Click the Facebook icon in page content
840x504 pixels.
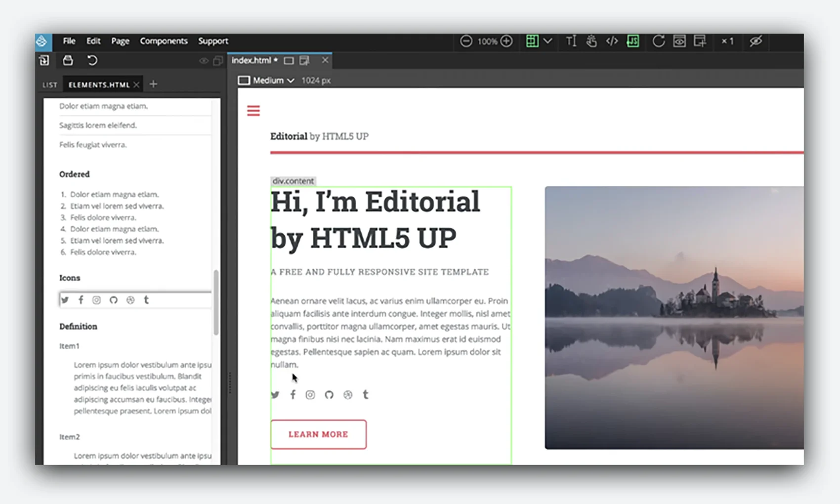pyautogui.click(x=293, y=394)
